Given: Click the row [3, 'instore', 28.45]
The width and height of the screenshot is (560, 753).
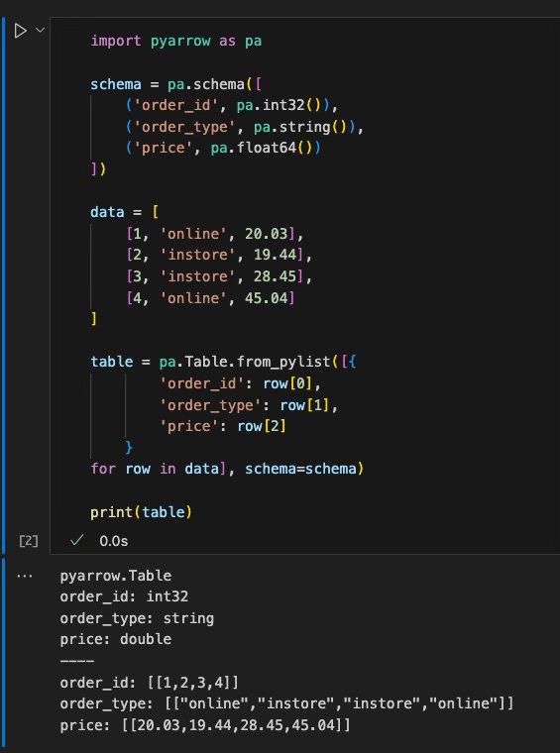Looking at the screenshot, I should pyautogui.click(x=219, y=276).
